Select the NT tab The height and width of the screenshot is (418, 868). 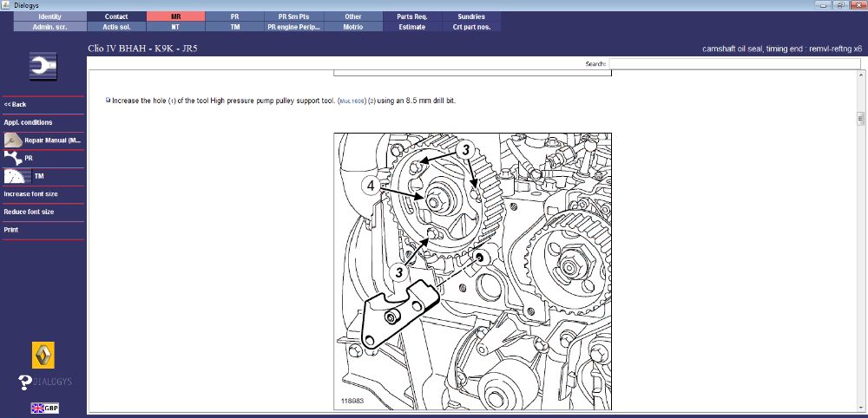pos(175,27)
